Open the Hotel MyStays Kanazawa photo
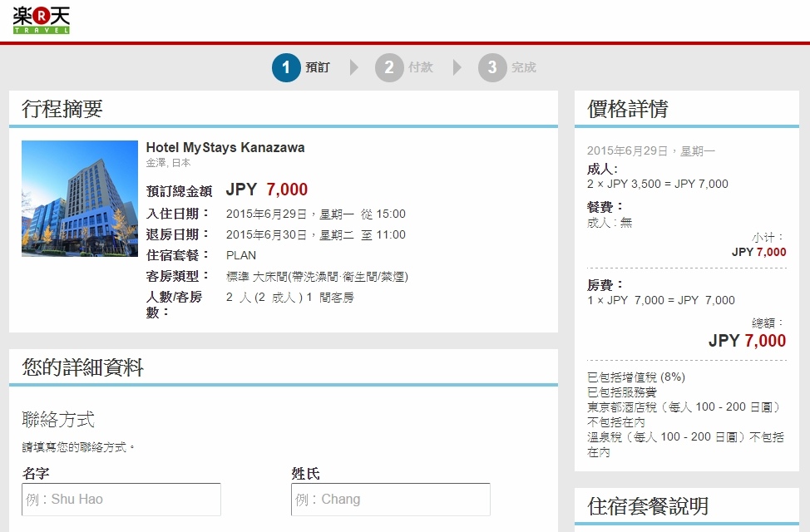This screenshot has width=810, height=532. click(x=80, y=199)
